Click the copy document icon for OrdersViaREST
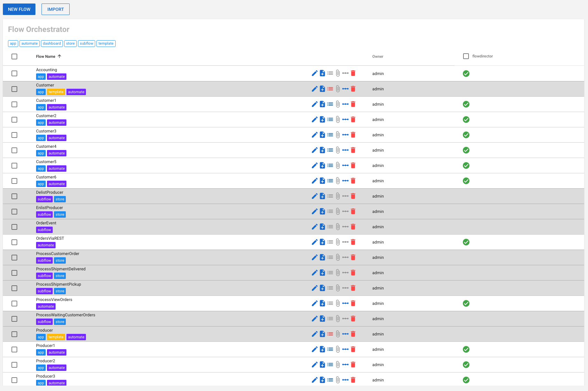 click(322, 242)
